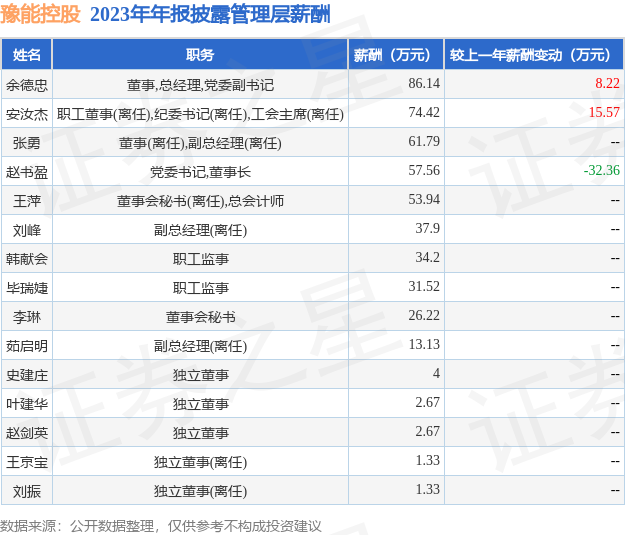
Task: Click the salary value 31.52
Action: point(424,287)
